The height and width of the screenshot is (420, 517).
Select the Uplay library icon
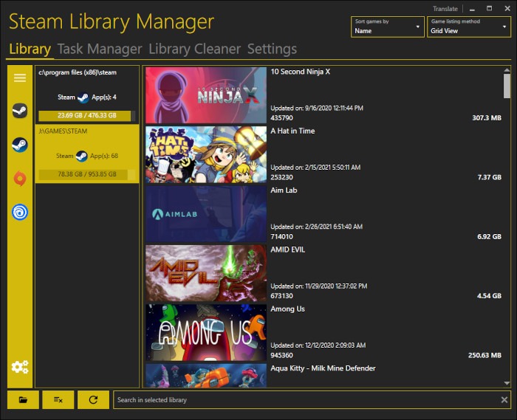(x=20, y=213)
